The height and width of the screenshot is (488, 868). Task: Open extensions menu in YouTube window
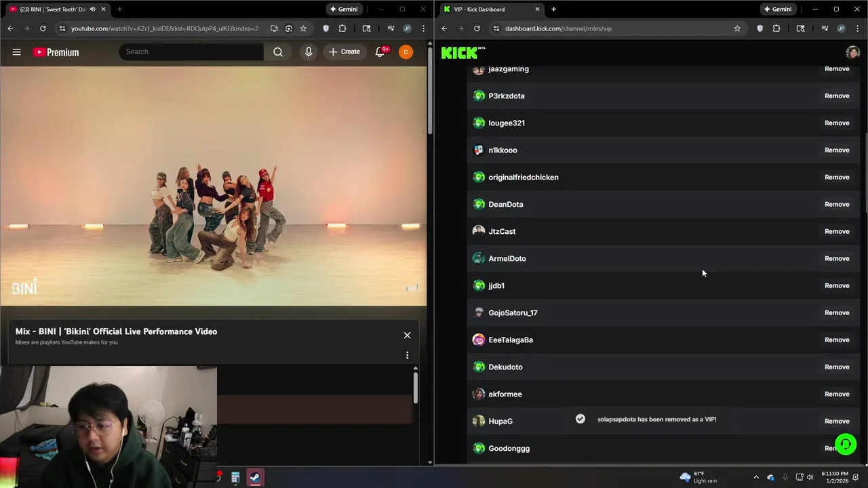pos(342,28)
